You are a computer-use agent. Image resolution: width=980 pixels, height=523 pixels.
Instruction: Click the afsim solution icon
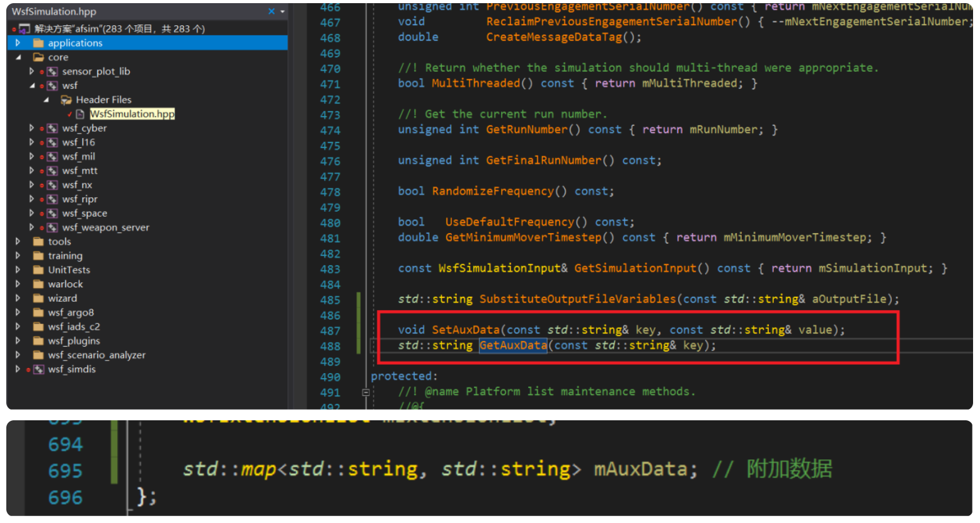pos(25,30)
